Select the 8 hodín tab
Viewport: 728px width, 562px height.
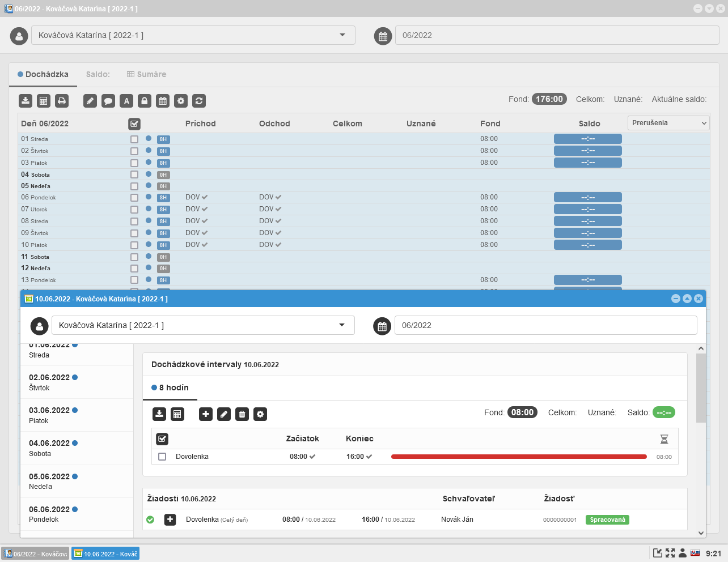[x=171, y=388]
